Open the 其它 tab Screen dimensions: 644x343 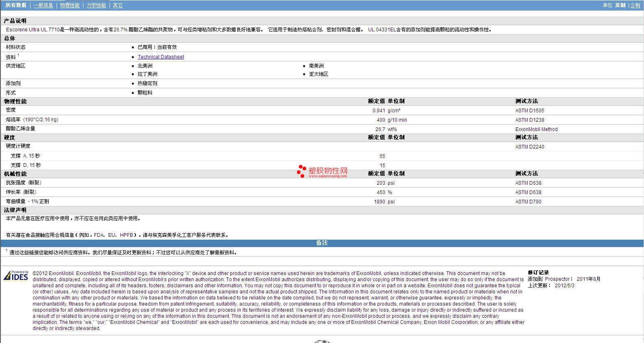point(118,5)
